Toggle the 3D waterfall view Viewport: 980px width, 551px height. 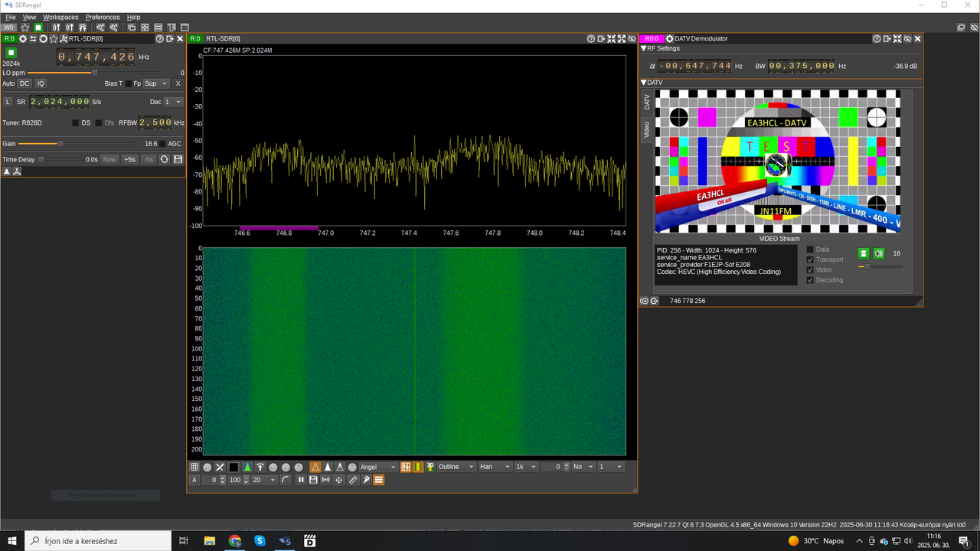tap(430, 467)
